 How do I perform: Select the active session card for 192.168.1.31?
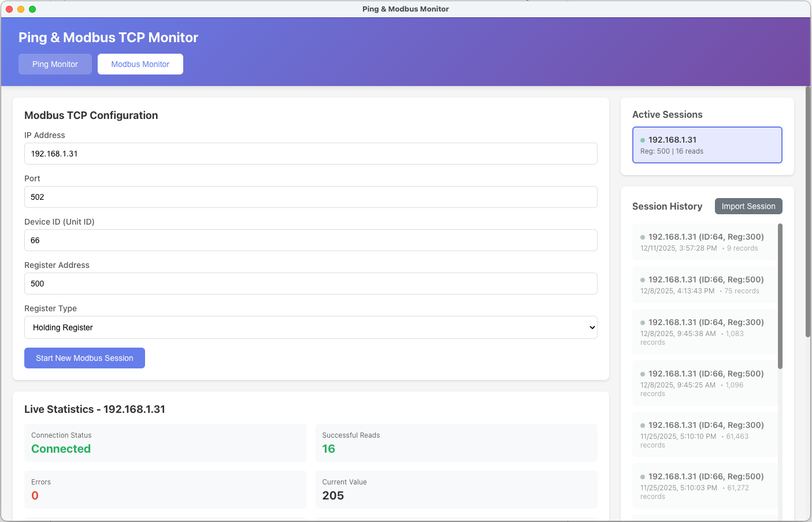click(707, 144)
